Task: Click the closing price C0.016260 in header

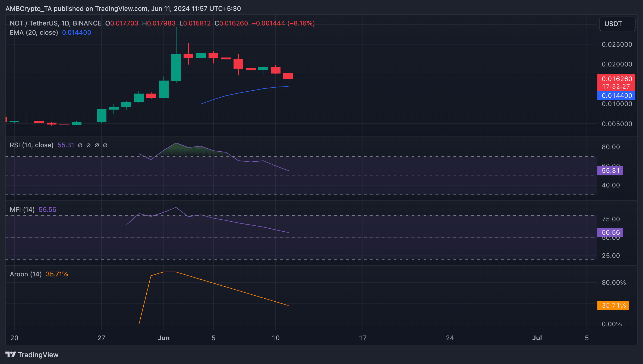Action: tap(231, 23)
